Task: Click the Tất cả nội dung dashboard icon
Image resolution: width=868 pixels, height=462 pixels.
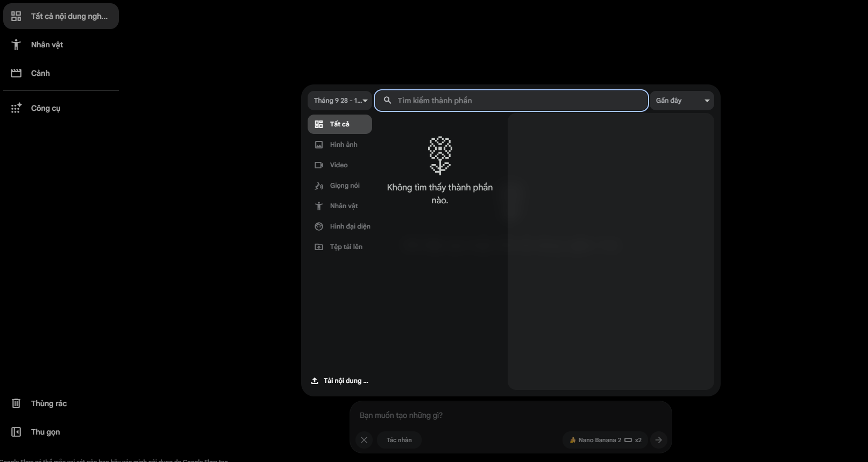Action: [x=16, y=16]
